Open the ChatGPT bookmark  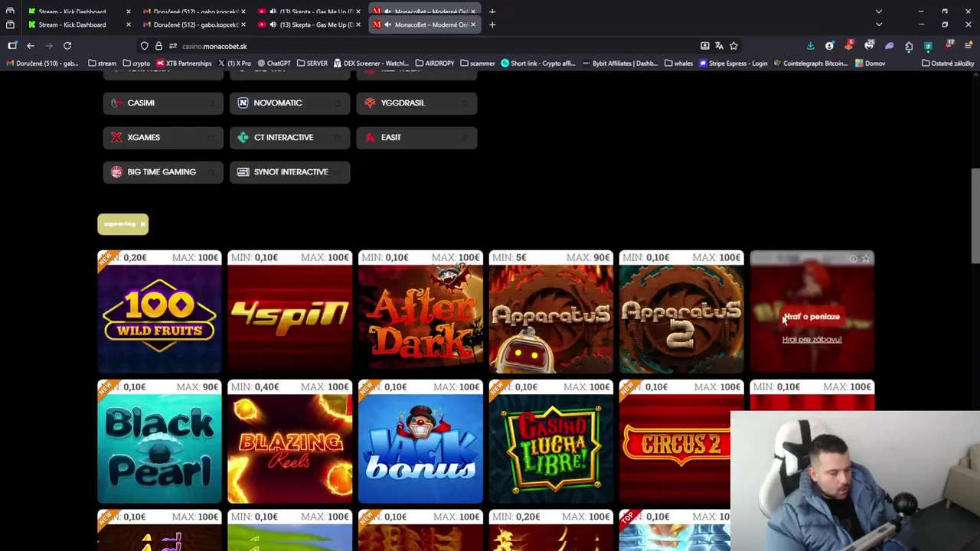click(274, 64)
